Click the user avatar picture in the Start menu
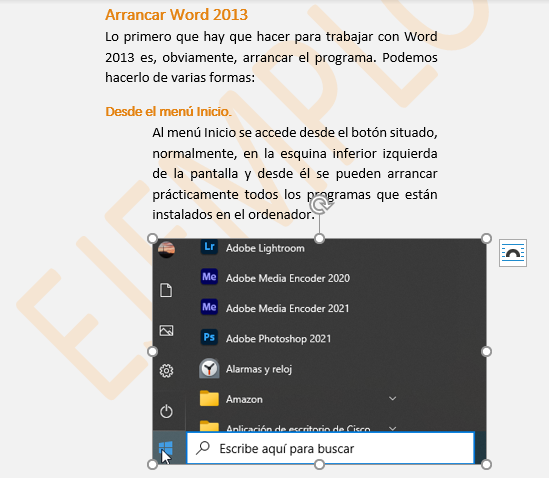The height and width of the screenshot is (478, 549). coord(166,249)
